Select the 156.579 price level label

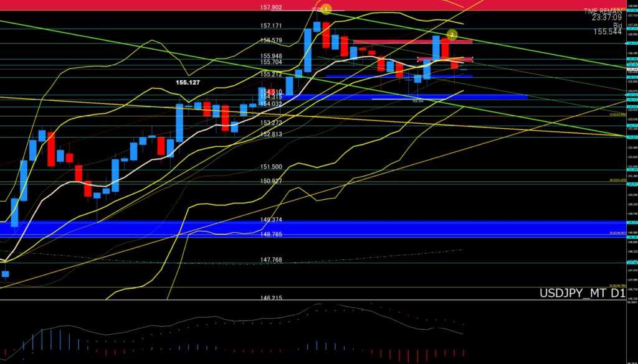tap(271, 40)
